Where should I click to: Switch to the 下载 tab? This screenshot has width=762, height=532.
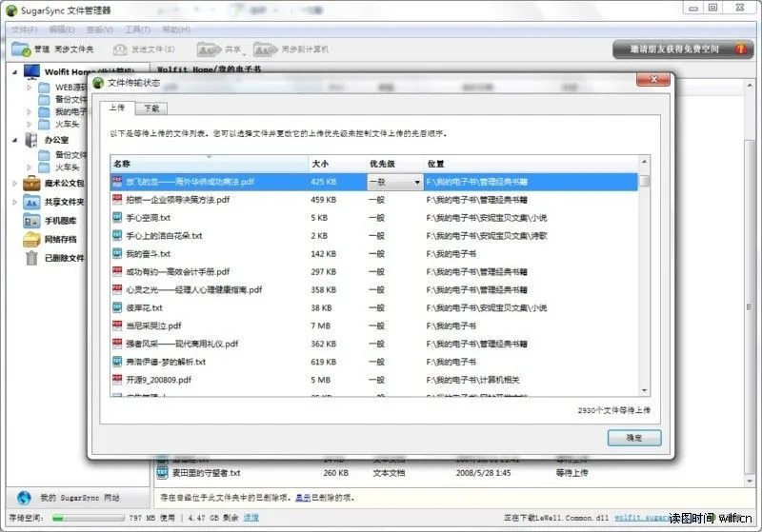click(151, 108)
